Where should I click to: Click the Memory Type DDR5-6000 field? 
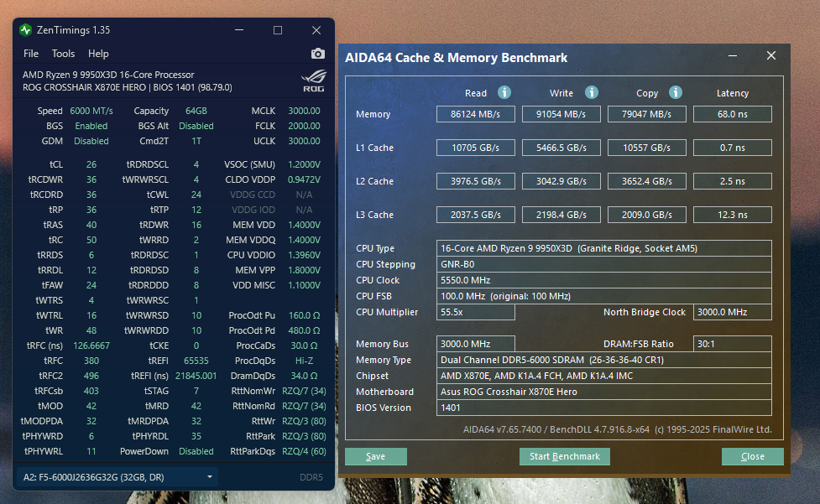click(x=604, y=360)
